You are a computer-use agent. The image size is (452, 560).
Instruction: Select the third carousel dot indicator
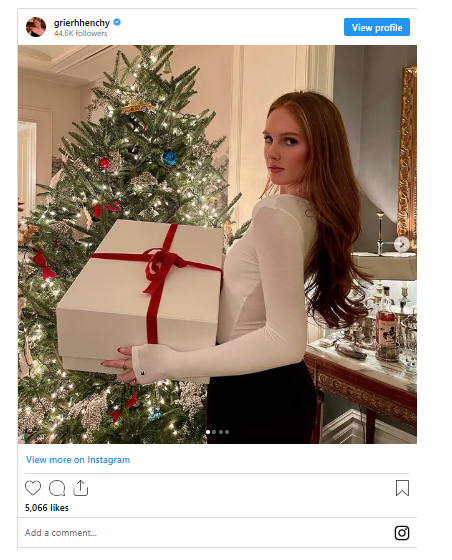(221, 432)
